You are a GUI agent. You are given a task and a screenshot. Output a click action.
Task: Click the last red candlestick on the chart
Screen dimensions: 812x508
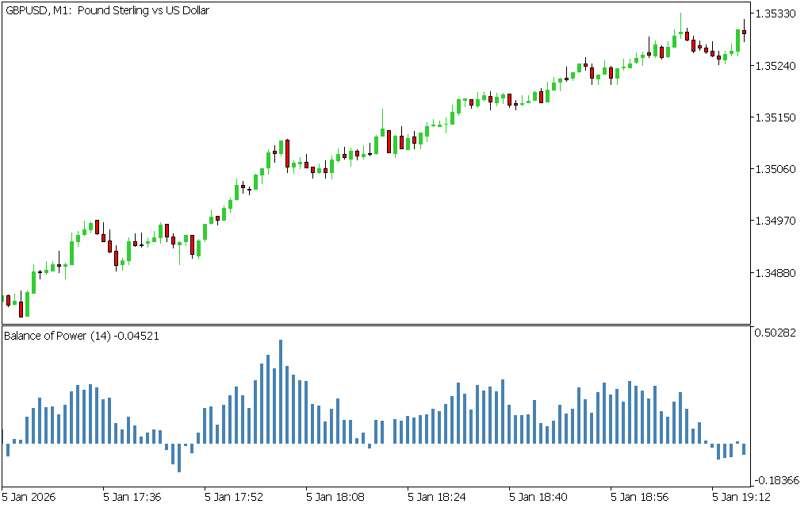(744, 32)
